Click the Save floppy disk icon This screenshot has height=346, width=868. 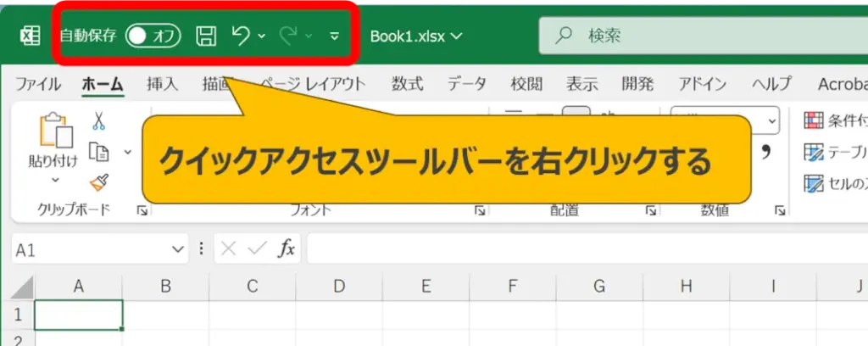[x=206, y=36]
